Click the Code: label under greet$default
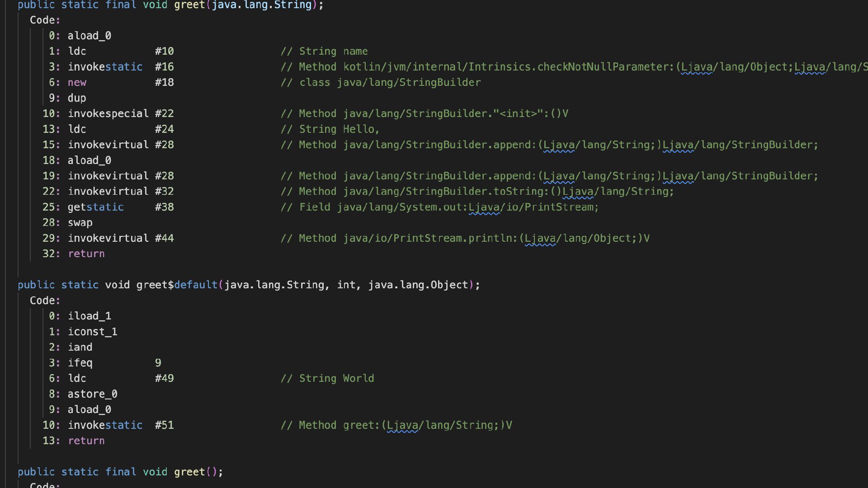Viewport: 868px width, 488px height. click(x=45, y=301)
